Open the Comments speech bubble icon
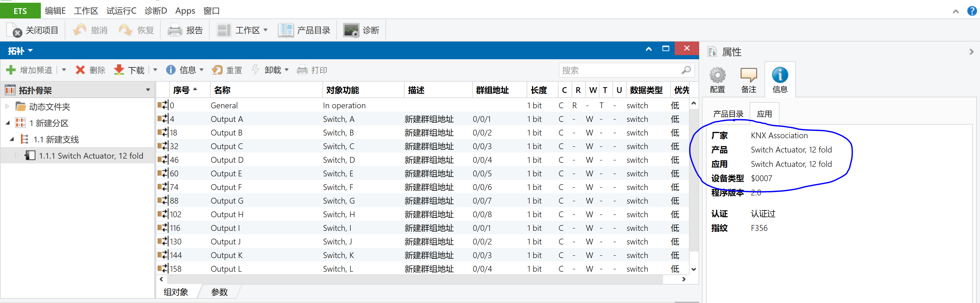The image size is (980, 303). click(x=748, y=75)
